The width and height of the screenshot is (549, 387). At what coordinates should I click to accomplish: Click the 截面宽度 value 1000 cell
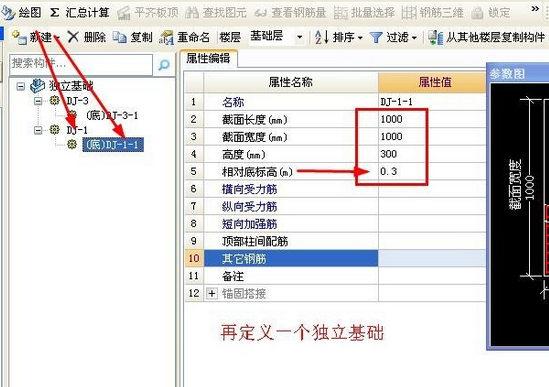point(432,137)
